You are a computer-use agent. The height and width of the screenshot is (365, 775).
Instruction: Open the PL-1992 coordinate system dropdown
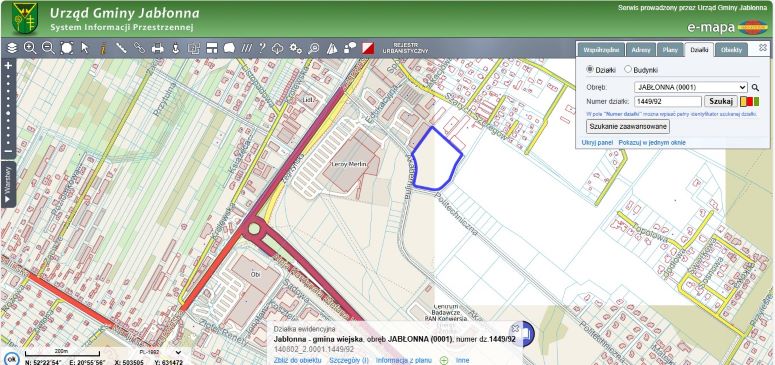pyautogui.click(x=160, y=352)
